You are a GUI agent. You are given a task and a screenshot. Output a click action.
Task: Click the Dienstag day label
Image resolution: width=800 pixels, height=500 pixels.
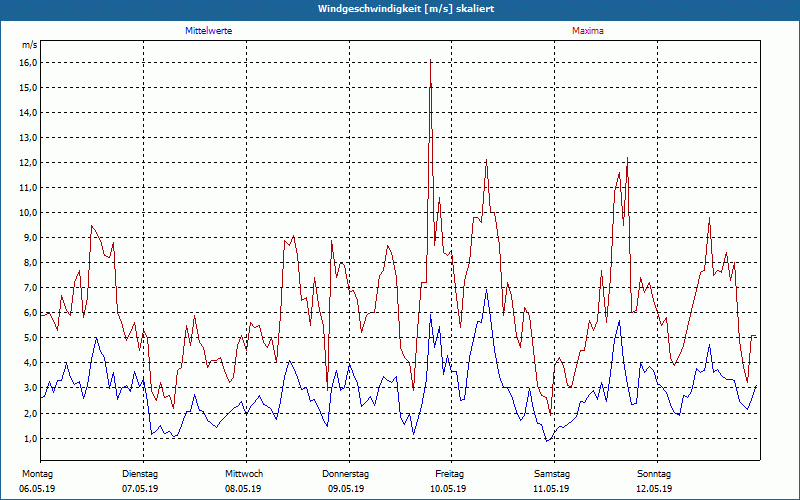point(140,474)
